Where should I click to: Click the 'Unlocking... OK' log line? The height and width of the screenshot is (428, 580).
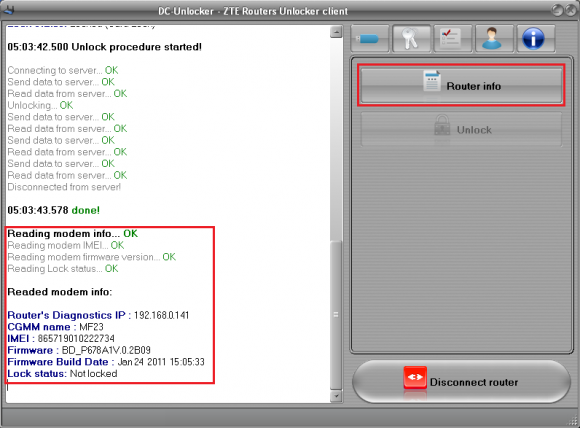pos(40,105)
